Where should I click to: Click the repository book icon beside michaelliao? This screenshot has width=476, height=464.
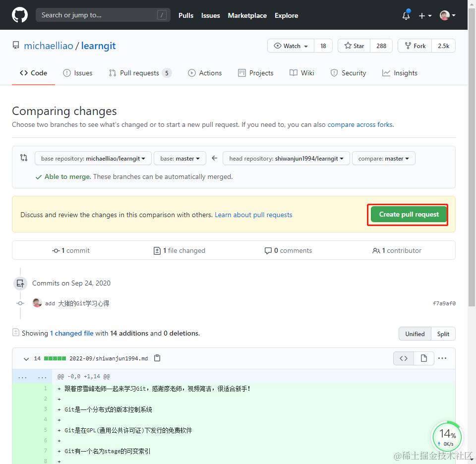(16, 45)
